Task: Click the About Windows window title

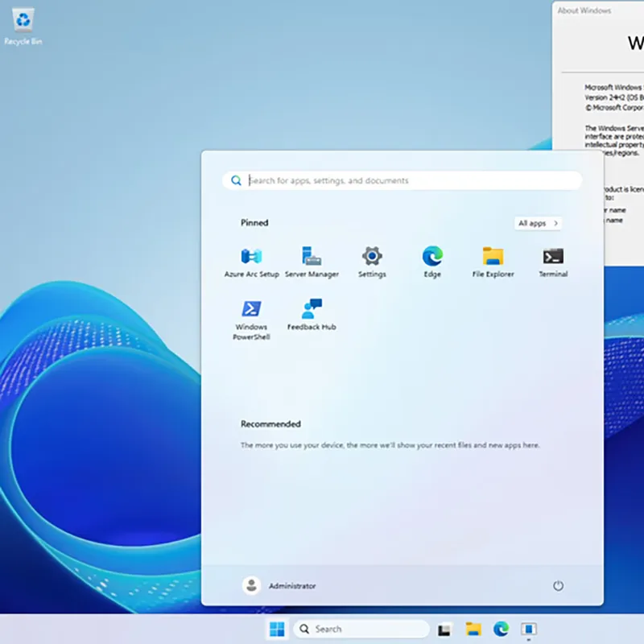Action: (584, 10)
